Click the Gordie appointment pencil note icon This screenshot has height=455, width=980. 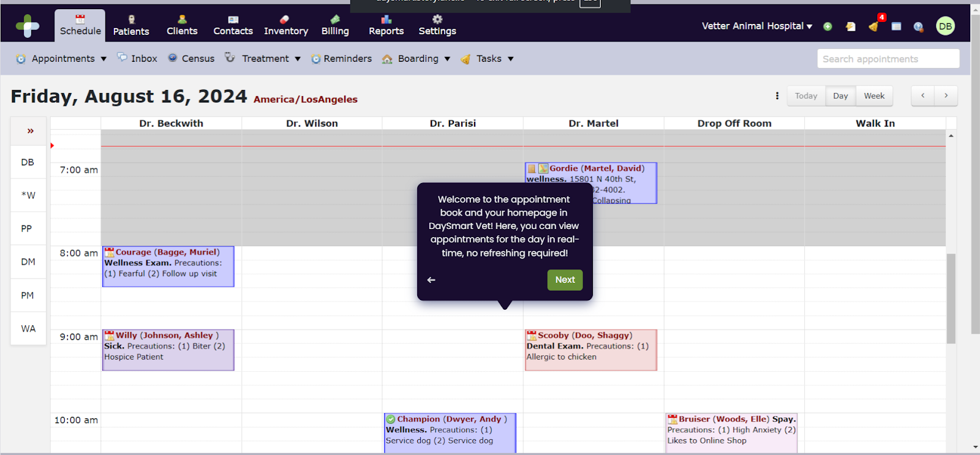coord(543,168)
